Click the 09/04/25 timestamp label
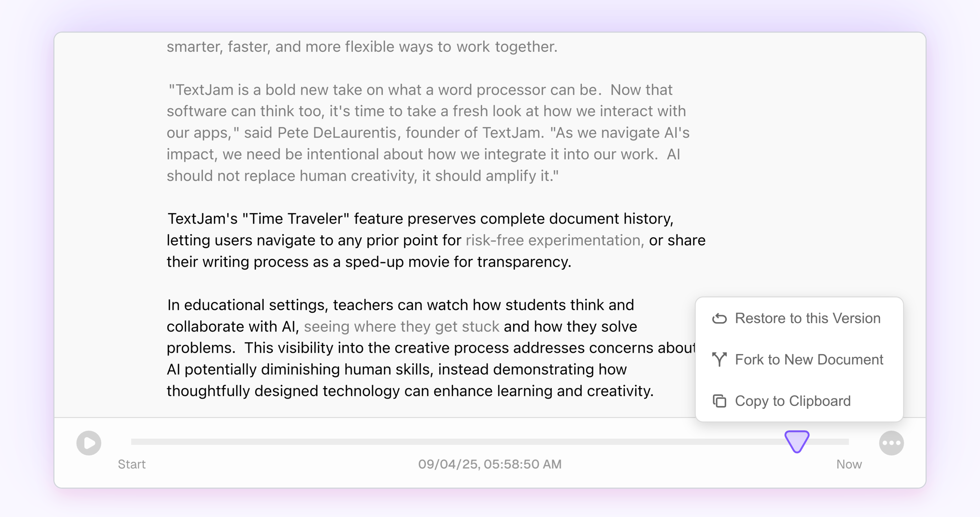Viewport: 980px width, 517px height. point(490,464)
